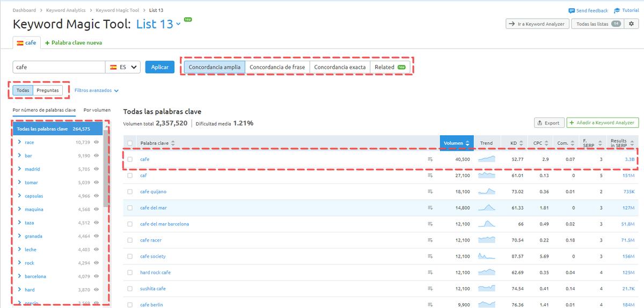Open the Tutorial graduation cap link
644x308 pixels.
pos(618,11)
